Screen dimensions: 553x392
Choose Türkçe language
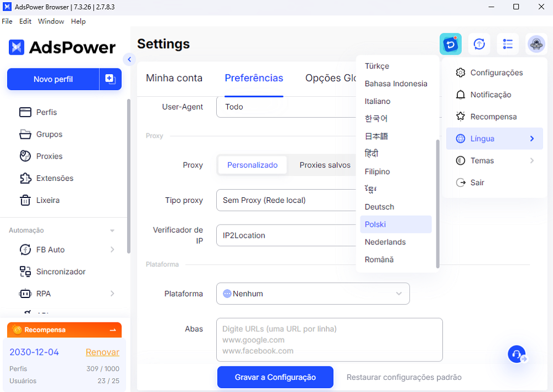[x=396, y=66]
